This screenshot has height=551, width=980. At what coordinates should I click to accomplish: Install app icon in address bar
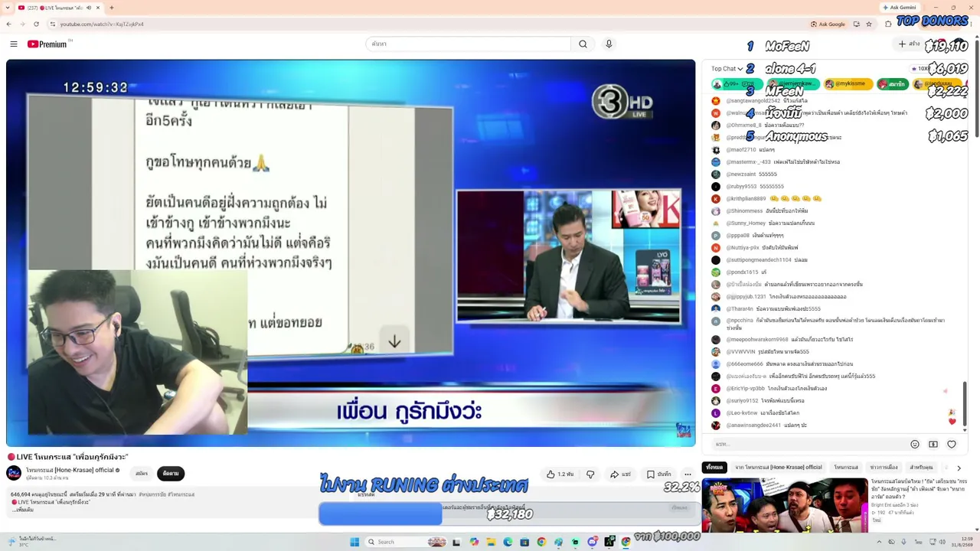click(856, 24)
